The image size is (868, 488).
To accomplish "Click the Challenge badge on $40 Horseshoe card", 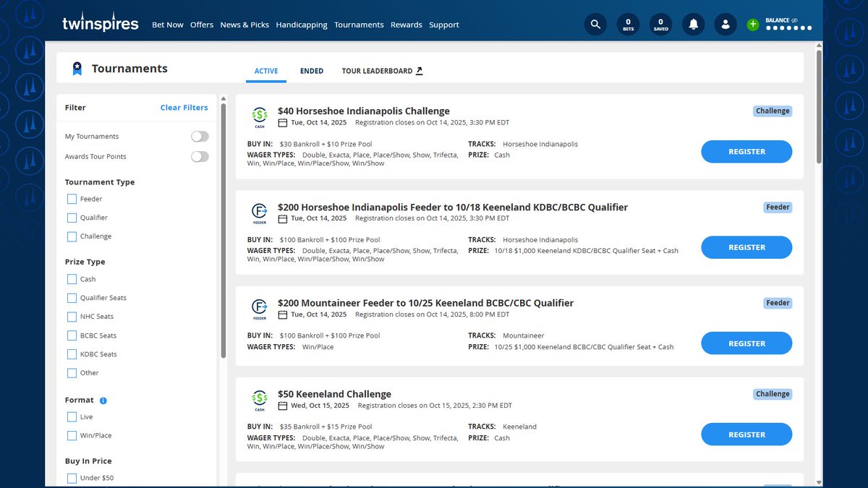I will [x=773, y=111].
